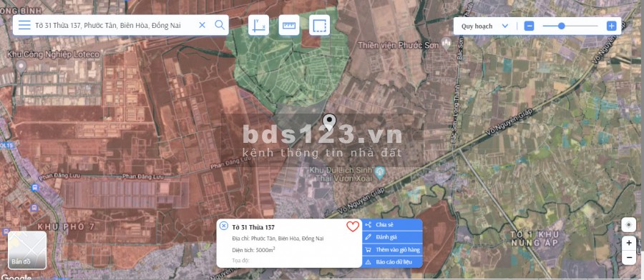This screenshot has width=644, height=280.
Task: Open the Quy hoạch dropdown
Action: pyautogui.click(x=484, y=26)
